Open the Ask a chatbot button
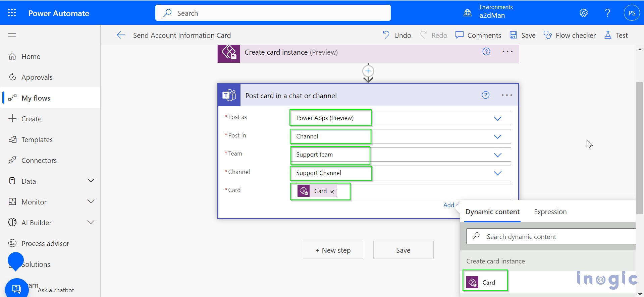This screenshot has width=644, height=297. point(17,288)
